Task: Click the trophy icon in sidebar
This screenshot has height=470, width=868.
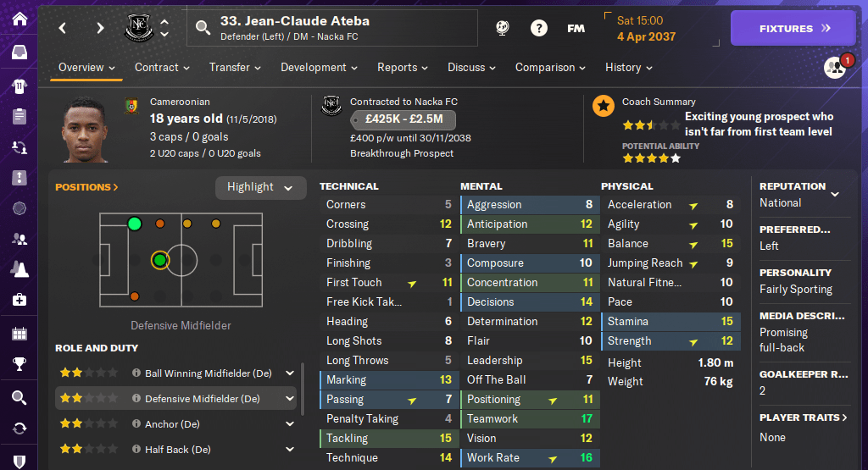Action: (19, 364)
